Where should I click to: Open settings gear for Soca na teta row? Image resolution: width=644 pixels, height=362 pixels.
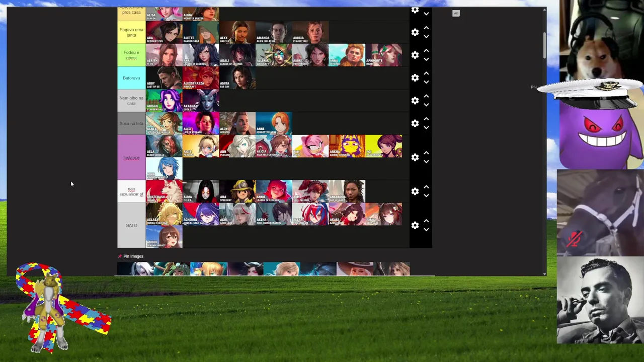pyautogui.click(x=415, y=123)
